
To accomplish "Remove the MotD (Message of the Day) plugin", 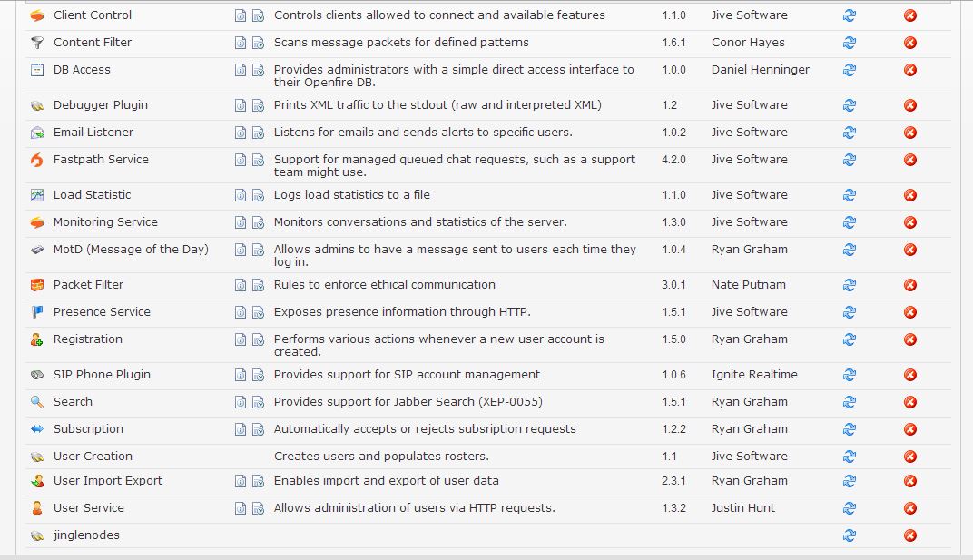I will (x=910, y=251).
